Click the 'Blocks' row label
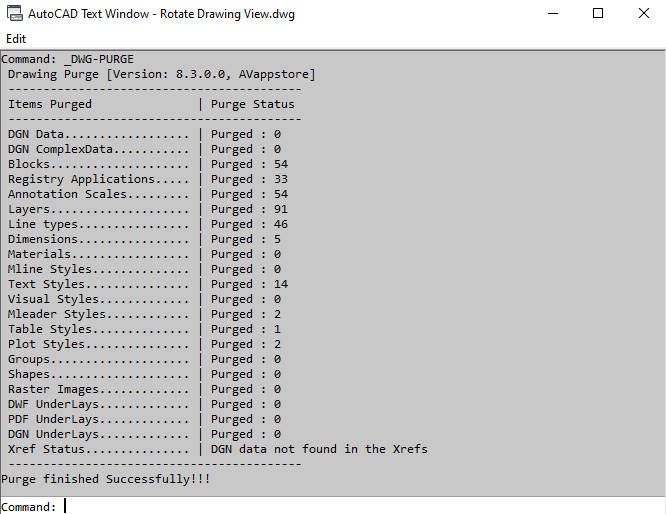666x514 pixels. [29, 164]
